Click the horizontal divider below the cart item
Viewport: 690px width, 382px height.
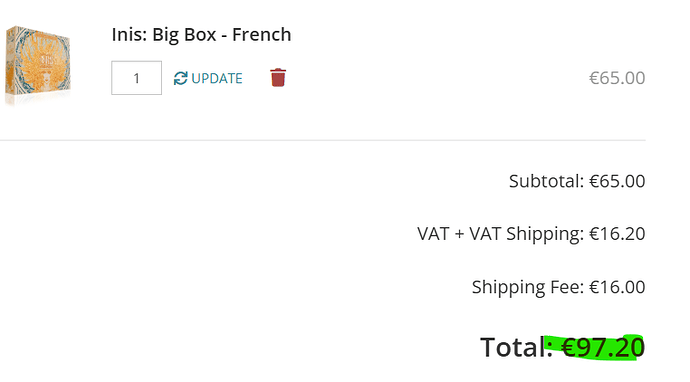pyautogui.click(x=323, y=140)
